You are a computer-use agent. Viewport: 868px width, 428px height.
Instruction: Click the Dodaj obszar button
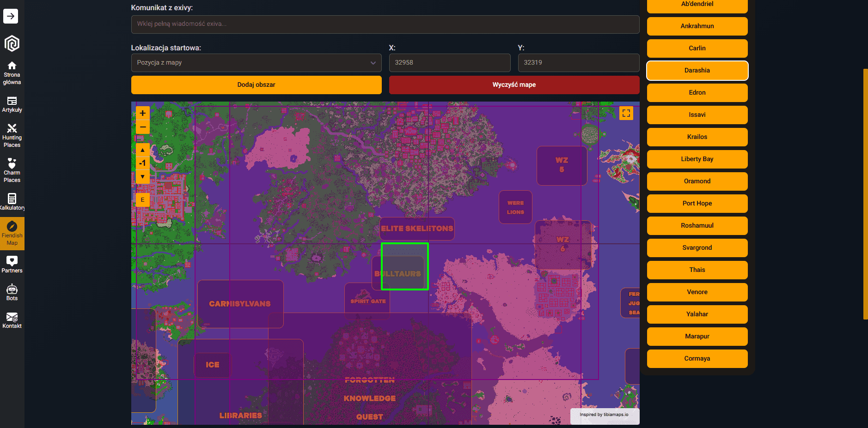coord(256,84)
